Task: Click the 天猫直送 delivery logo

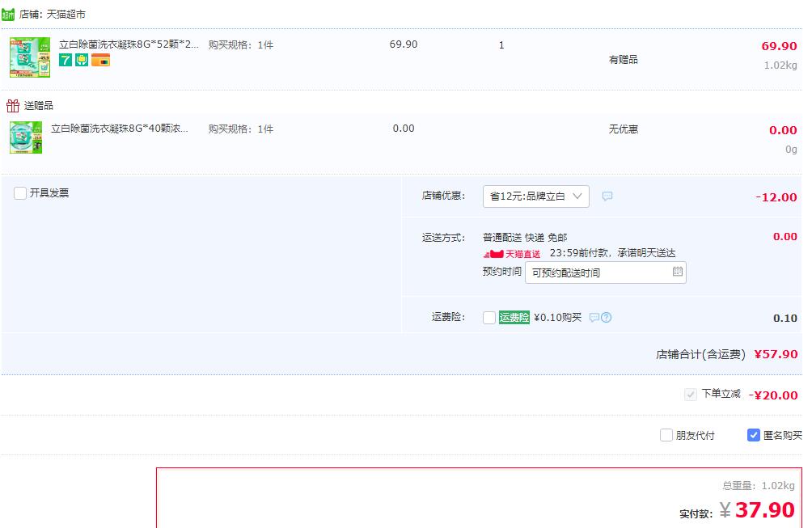Action: [512, 254]
